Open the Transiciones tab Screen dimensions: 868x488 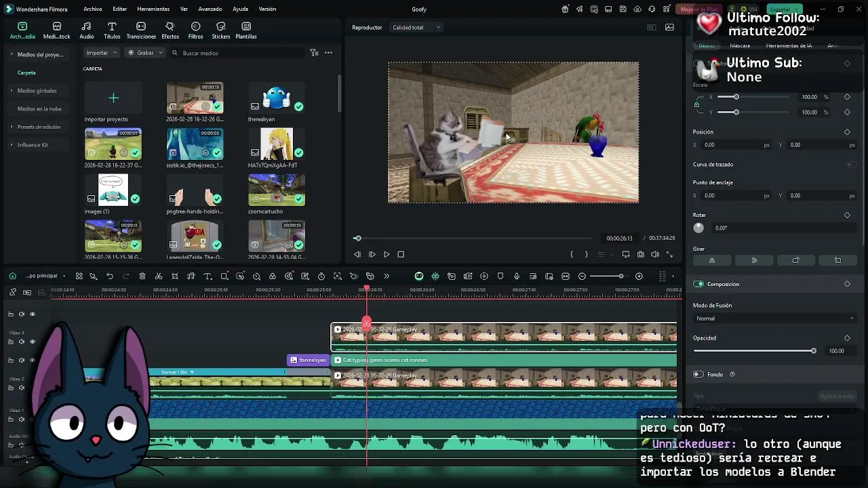(x=141, y=30)
